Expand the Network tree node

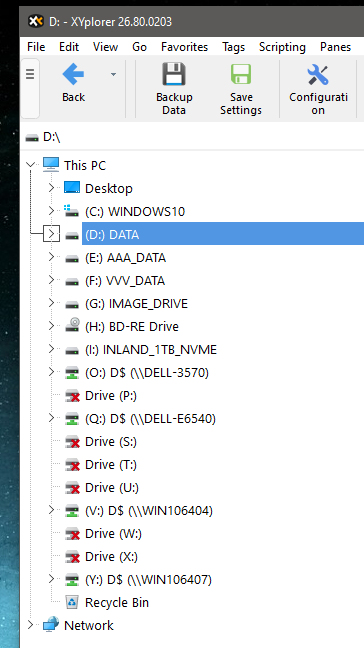pyautogui.click(x=30, y=625)
